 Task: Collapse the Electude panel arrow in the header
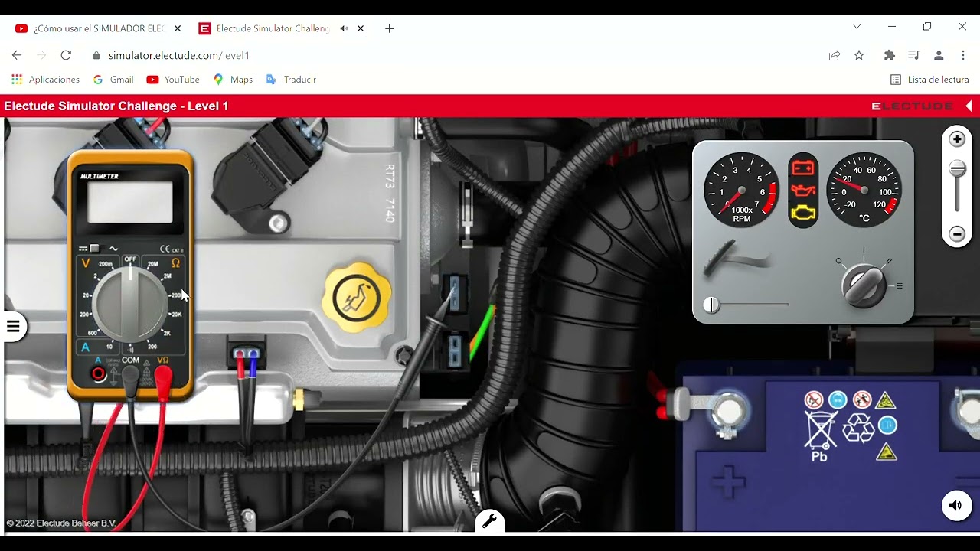(969, 106)
